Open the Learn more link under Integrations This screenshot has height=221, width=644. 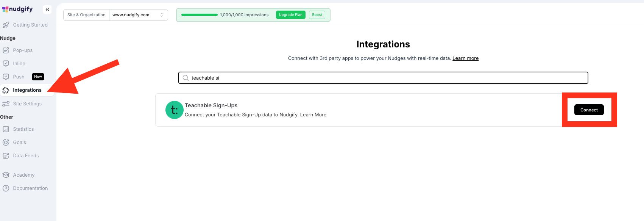tap(466, 58)
